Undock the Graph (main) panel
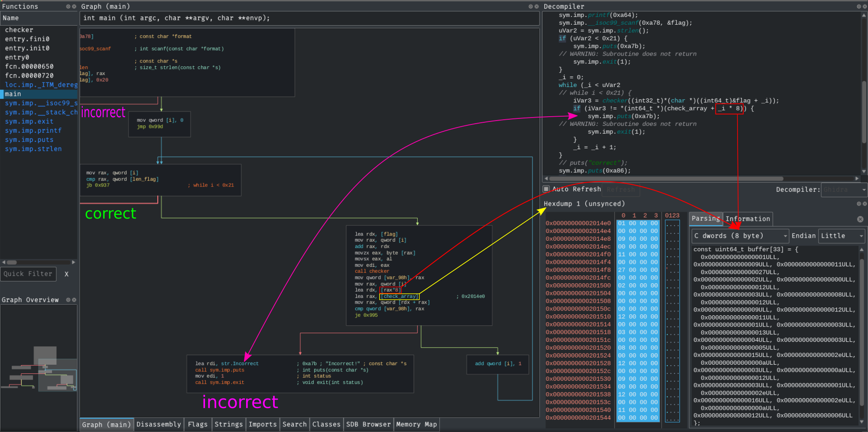This screenshot has height=432, width=868. coord(530,7)
